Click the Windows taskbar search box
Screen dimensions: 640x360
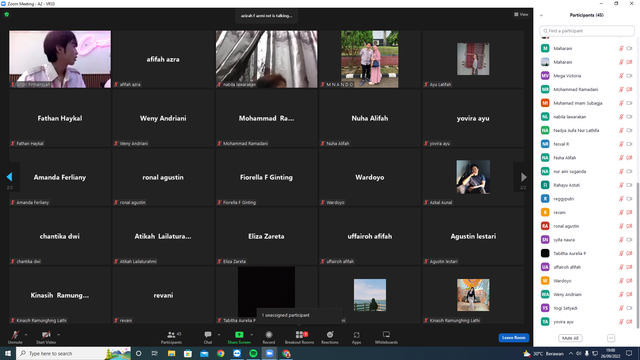pos(73,353)
